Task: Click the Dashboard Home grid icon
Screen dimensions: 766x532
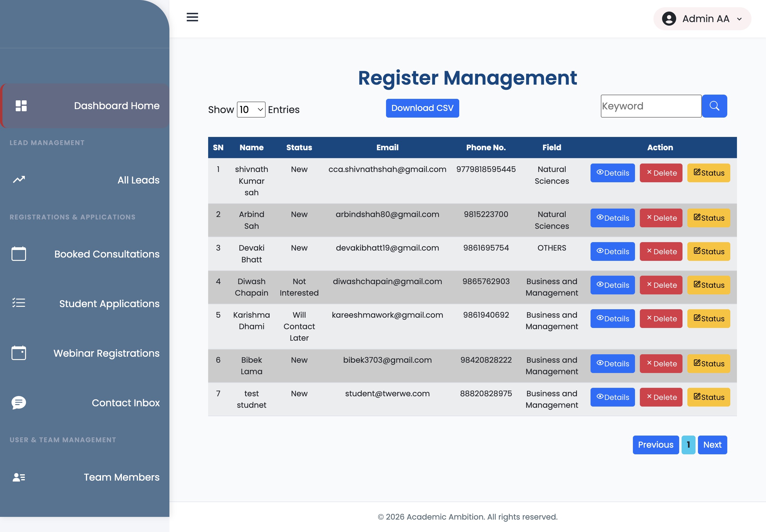Action: [x=21, y=106]
